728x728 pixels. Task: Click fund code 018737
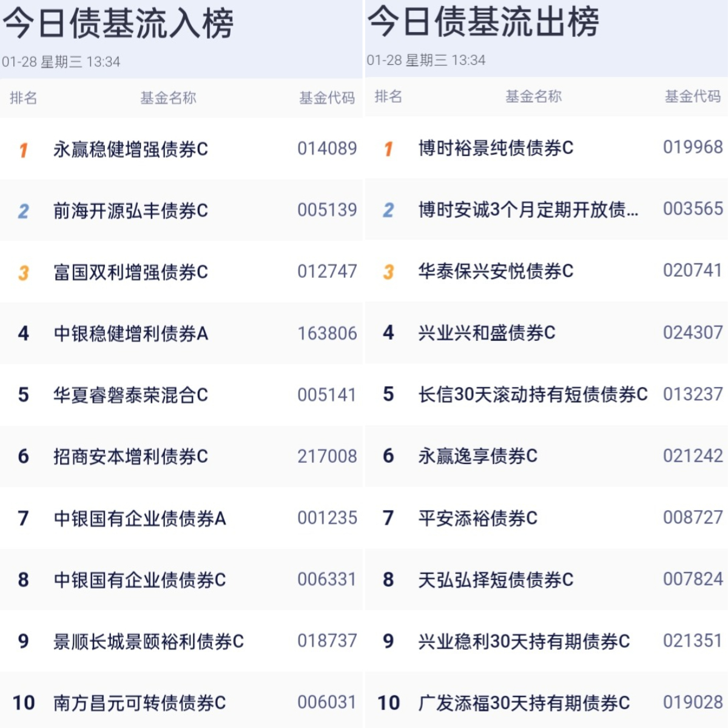327,641
